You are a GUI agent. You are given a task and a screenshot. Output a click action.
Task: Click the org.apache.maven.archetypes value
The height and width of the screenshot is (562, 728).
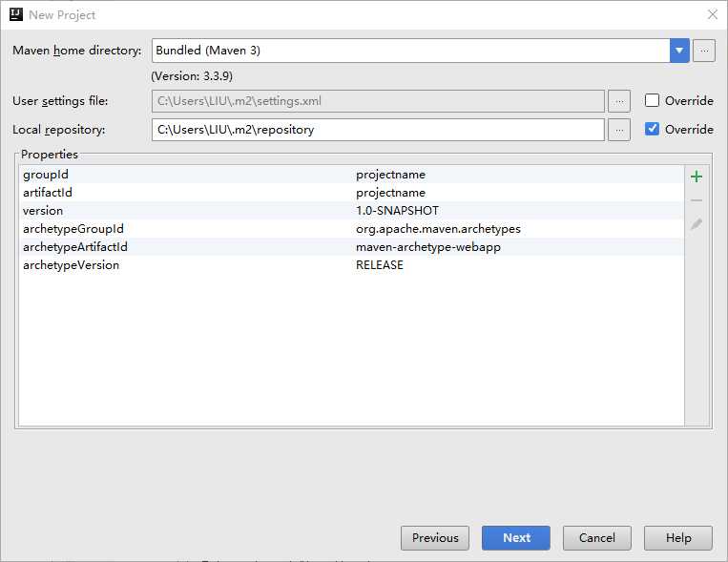(438, 229)
